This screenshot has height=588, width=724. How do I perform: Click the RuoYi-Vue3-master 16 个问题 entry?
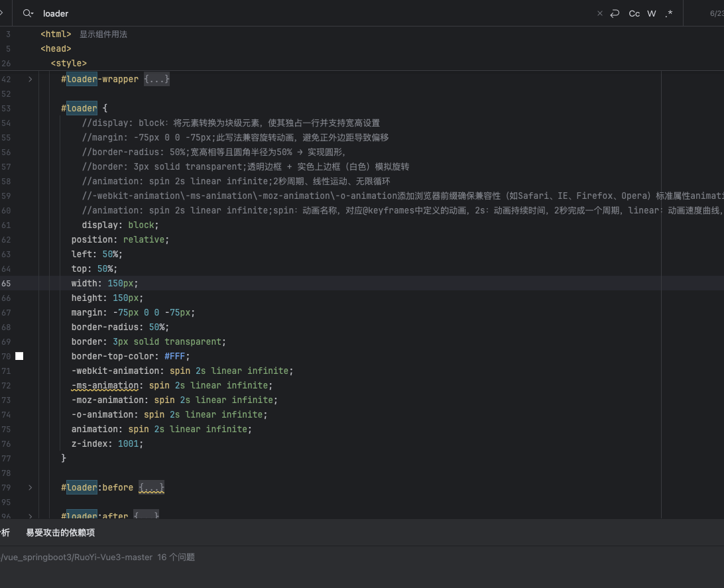click(x=99, y=558)
